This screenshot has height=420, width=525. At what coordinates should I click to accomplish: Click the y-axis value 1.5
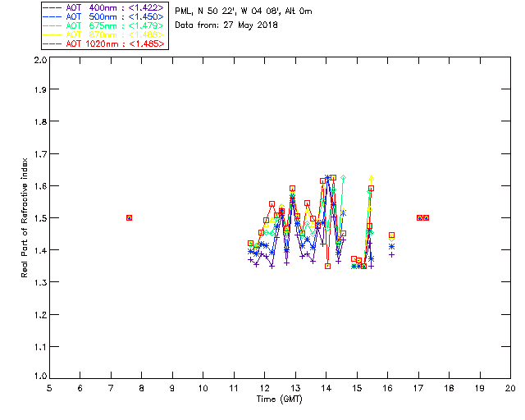[40, 218]
